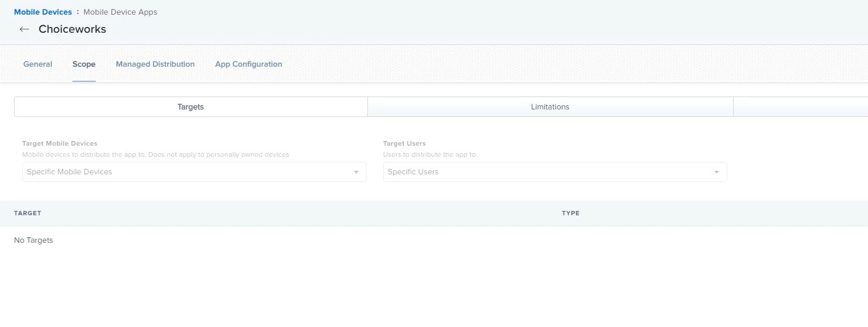
Task: Select the Scope tab
Action: pos(84,64)
